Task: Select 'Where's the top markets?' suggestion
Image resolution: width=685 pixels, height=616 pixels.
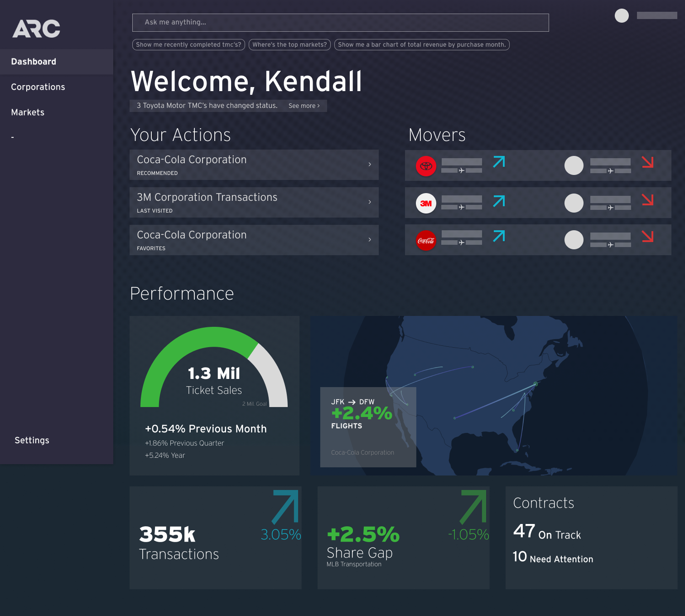Action: (289, 44)
